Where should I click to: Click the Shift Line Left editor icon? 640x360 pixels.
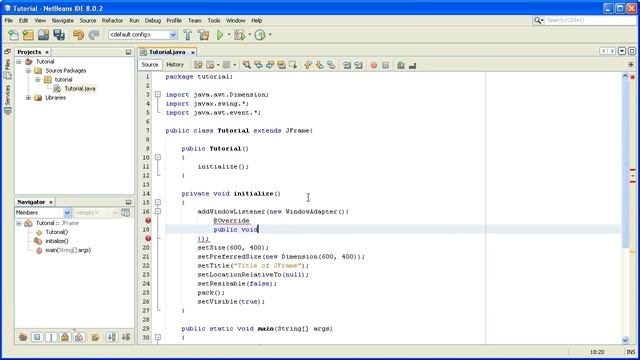click(x=347, y=65)
